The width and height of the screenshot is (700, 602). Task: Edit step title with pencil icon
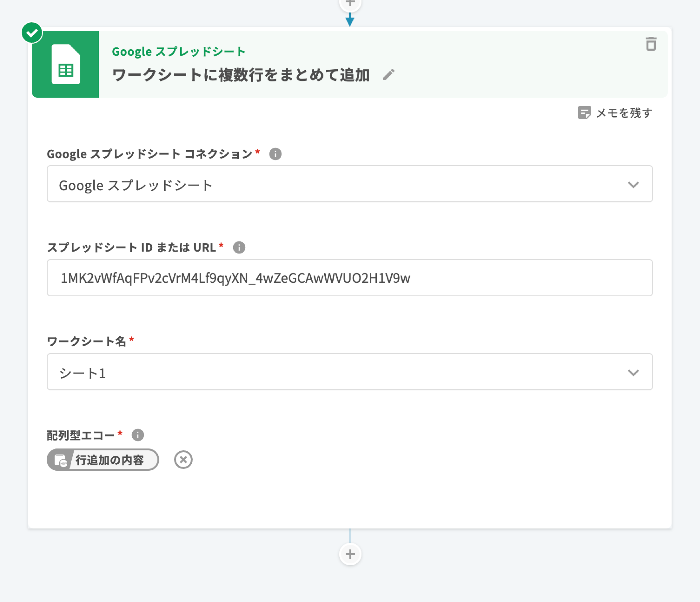coord(389,74)
